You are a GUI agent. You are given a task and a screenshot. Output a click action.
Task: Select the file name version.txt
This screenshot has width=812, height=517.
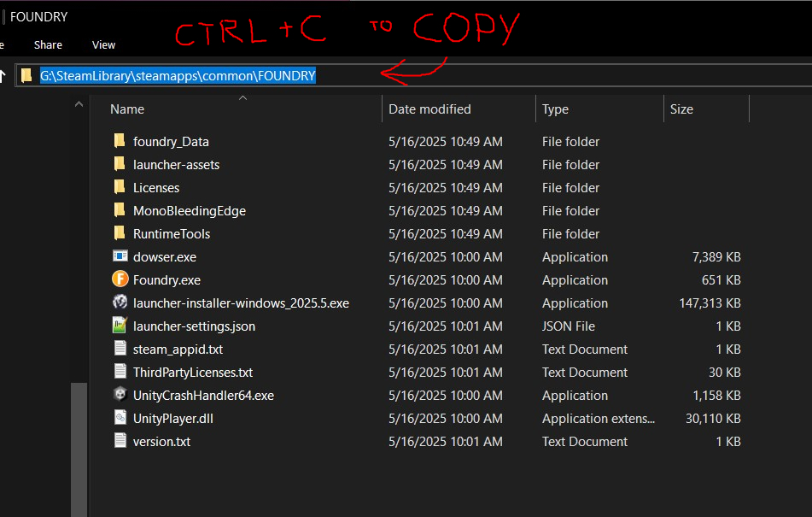click(161, 441)
